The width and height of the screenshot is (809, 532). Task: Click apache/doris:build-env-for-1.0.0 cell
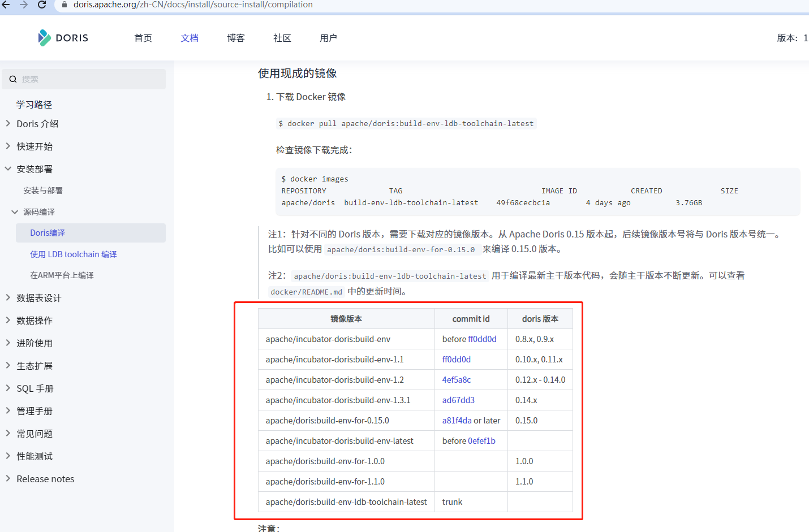[346, 461]
